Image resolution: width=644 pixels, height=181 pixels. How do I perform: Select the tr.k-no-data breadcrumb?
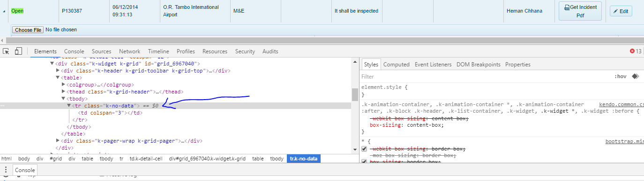pyautogui.click(x=304, y=159)
